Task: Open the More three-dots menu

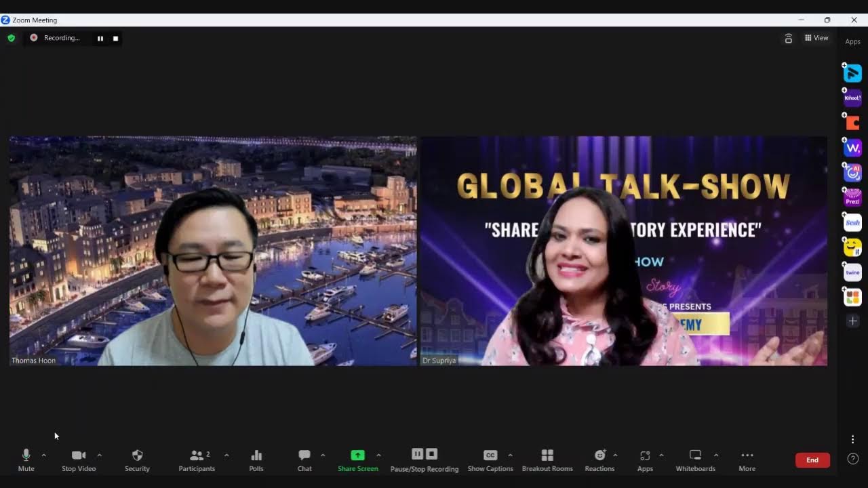Action: [747, 460]
